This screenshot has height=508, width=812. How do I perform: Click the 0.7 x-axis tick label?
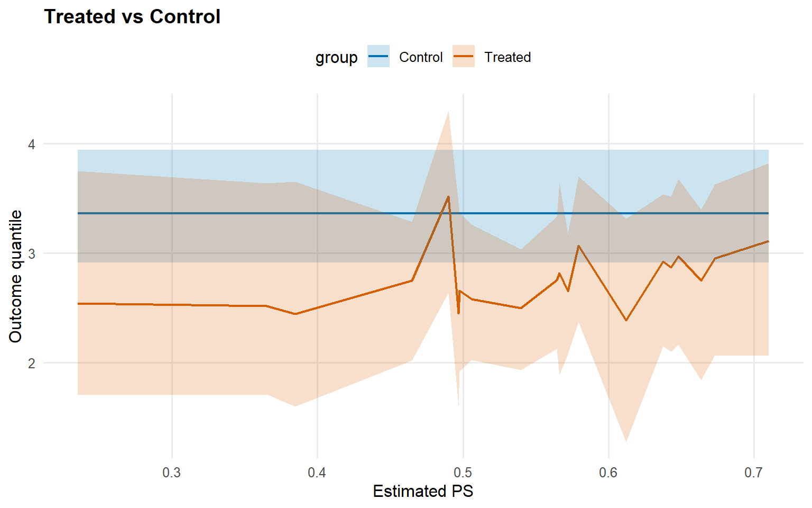pyautogui.click(x=754, y=473)
